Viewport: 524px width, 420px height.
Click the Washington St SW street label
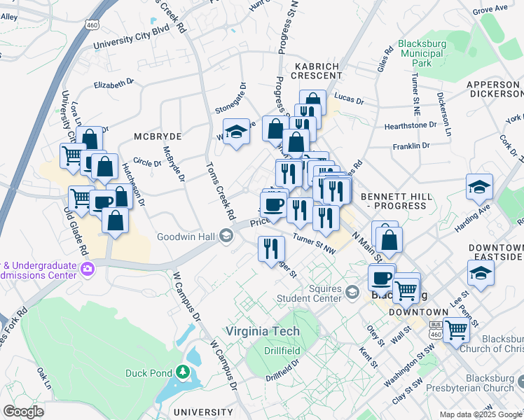(409, 365)
